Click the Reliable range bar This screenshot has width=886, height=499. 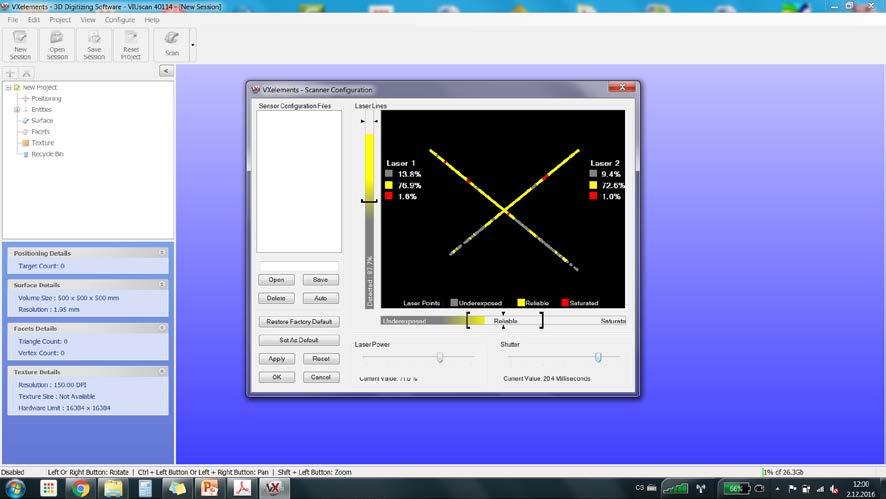[505, 320]
